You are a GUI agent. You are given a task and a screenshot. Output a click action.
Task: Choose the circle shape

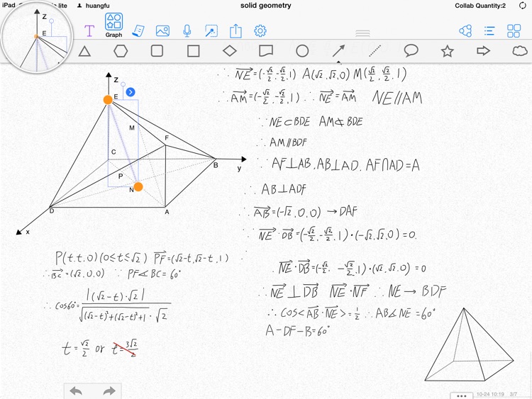[302, 51]
